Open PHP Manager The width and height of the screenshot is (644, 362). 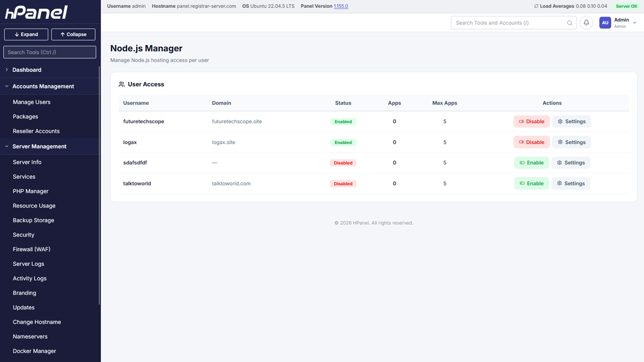click(31, 192)
